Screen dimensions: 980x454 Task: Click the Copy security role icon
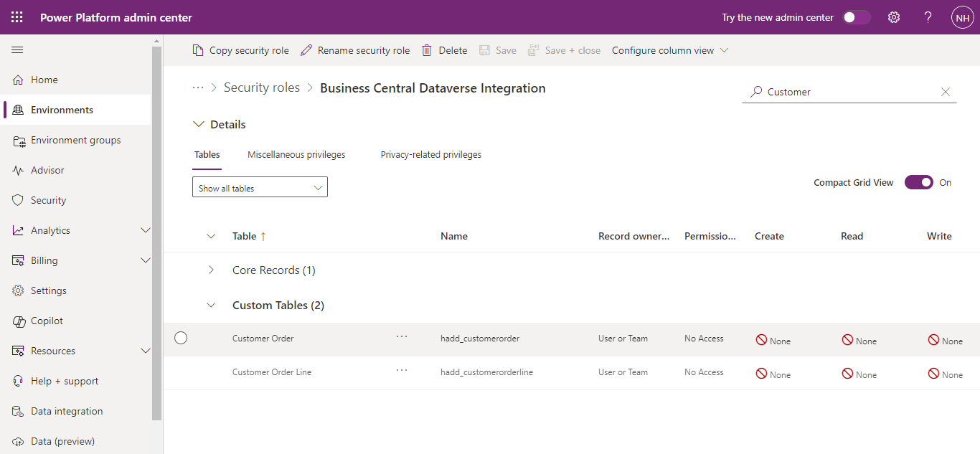coord(198,50)
